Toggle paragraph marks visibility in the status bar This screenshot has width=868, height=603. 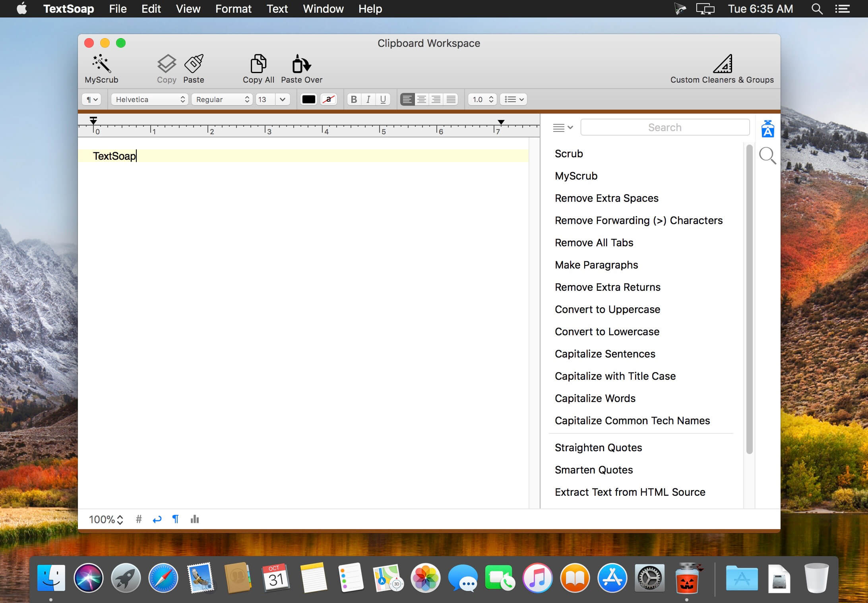click(x=176, y=519)
